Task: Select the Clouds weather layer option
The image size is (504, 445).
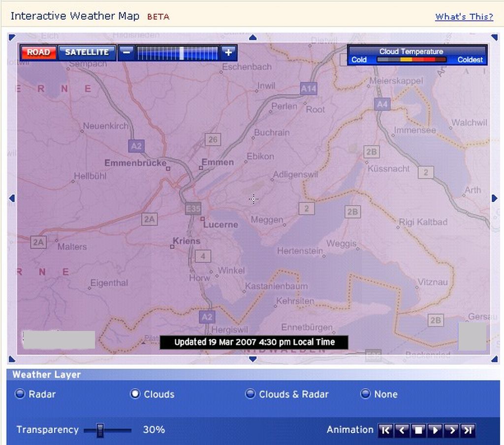Action: click(x=135, y=394)
